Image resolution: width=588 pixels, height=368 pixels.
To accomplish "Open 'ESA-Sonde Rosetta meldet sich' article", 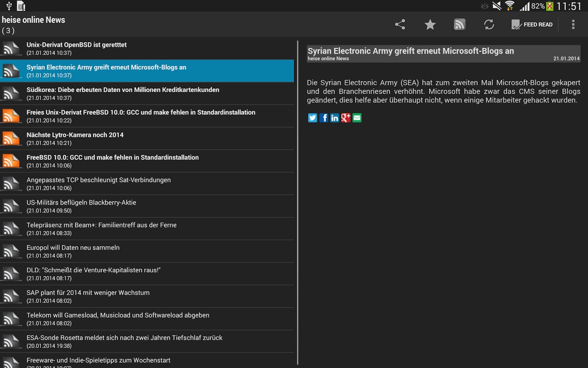I will pos(147,341).
